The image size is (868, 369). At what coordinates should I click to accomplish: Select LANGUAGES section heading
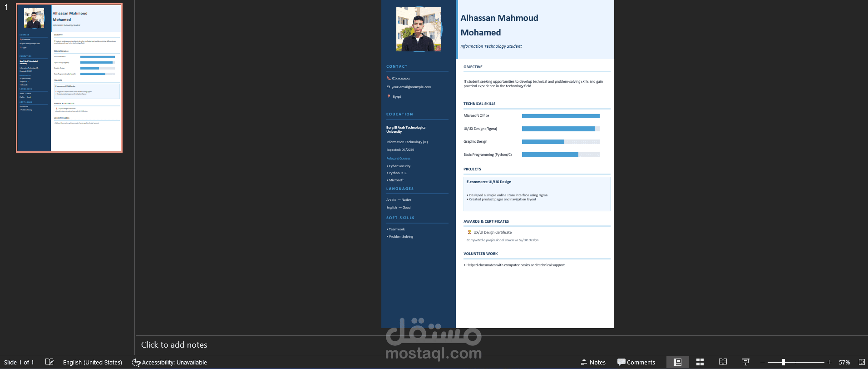400,189
